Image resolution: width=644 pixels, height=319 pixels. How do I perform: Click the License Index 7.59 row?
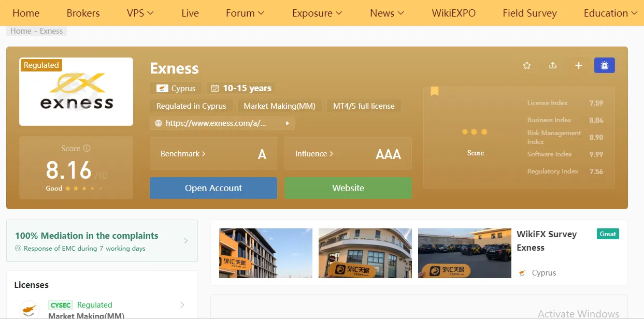[x=565, y=103]
